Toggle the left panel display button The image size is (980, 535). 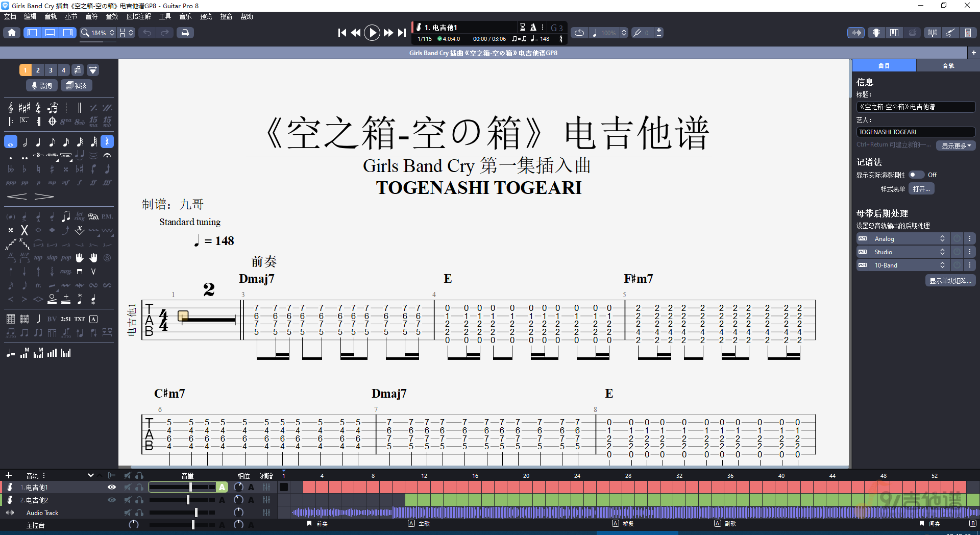tap(32, 33)
